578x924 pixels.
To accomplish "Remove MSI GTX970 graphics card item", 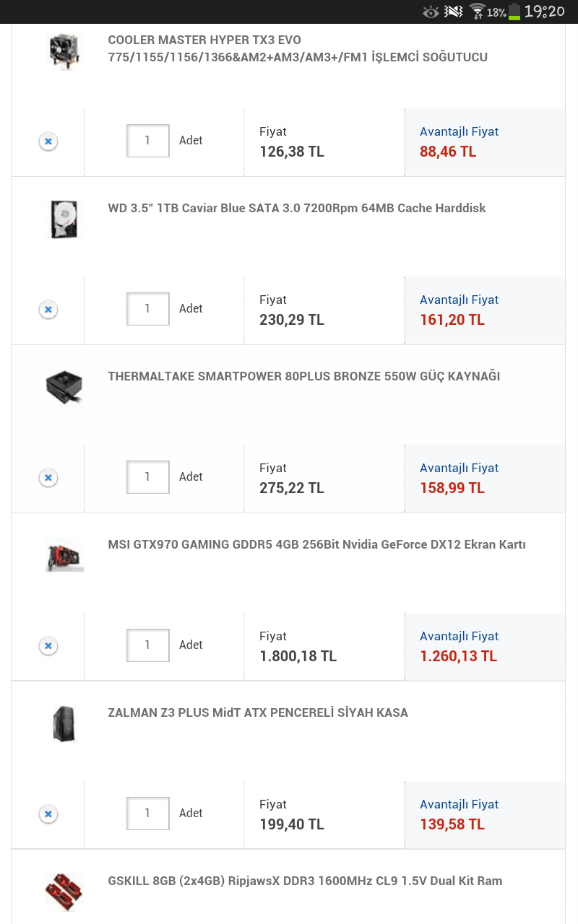I will tap(48, 646).
